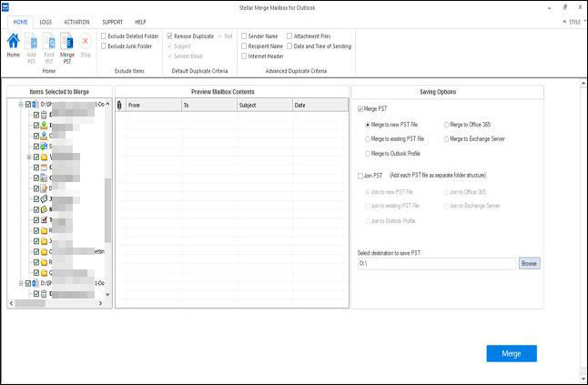The width and height of the screenshot is (588, 385).
Task: Select Merge to Office 365 radio button
Action: 446,124
